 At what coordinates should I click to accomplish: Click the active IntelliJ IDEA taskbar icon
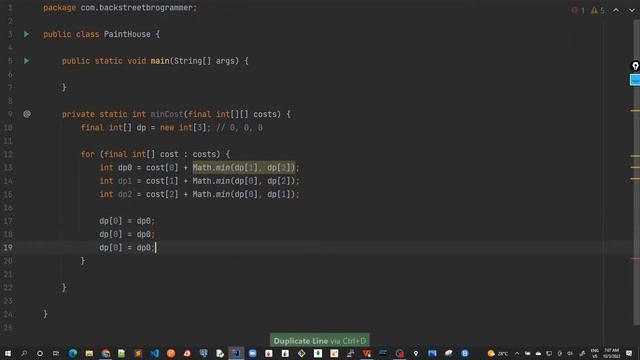pos(236,353)
